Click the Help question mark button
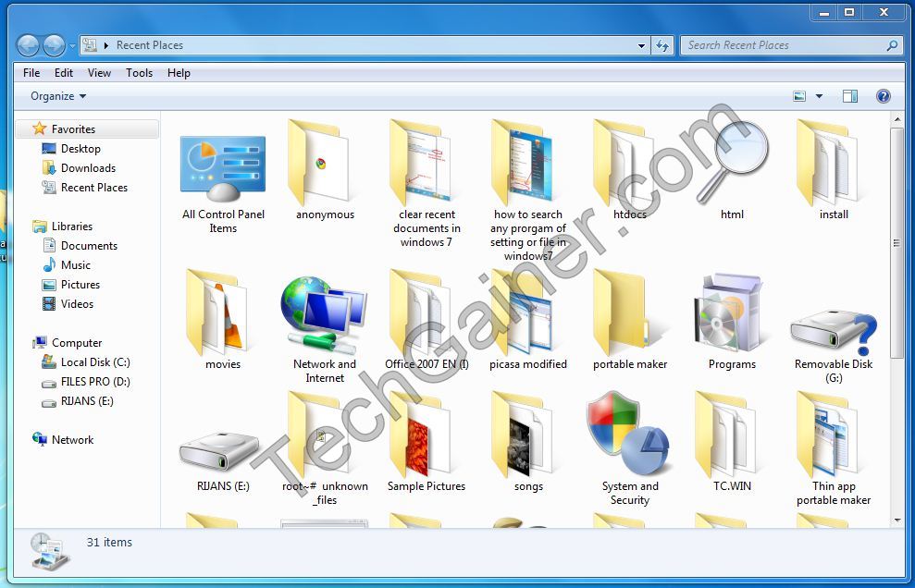Viewport: 915px width, 588px height. [885, 95]
